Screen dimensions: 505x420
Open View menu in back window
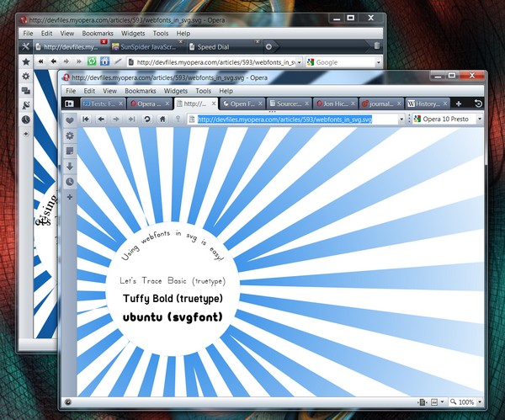tap(67, 33)
